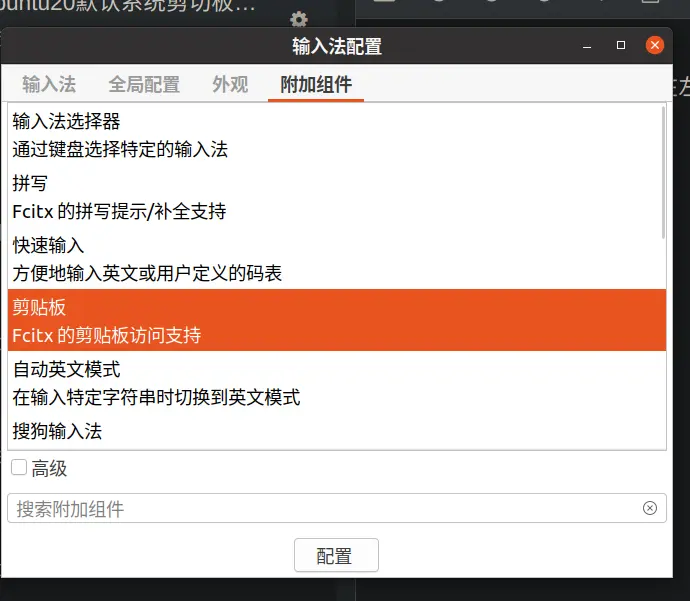Select the 搜狗输入法 addon entry
The image size is (690, 601).
click(x=337, y=431)
